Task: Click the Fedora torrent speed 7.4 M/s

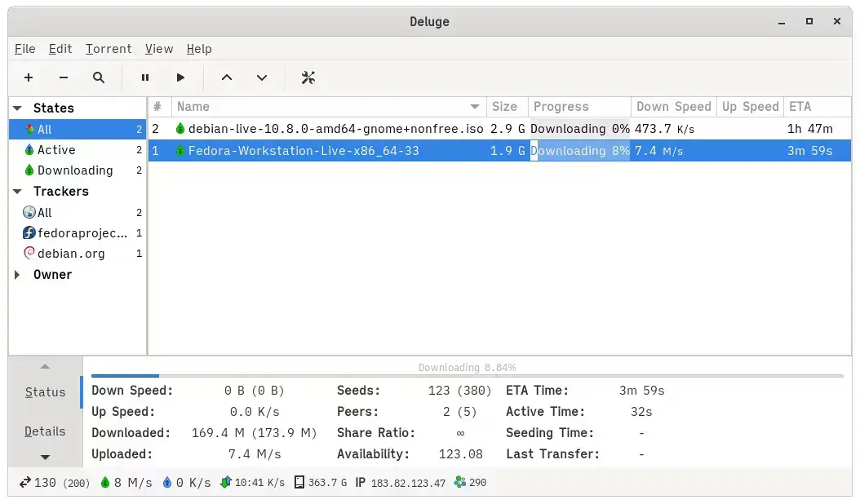Action: [x=658, y=151]
